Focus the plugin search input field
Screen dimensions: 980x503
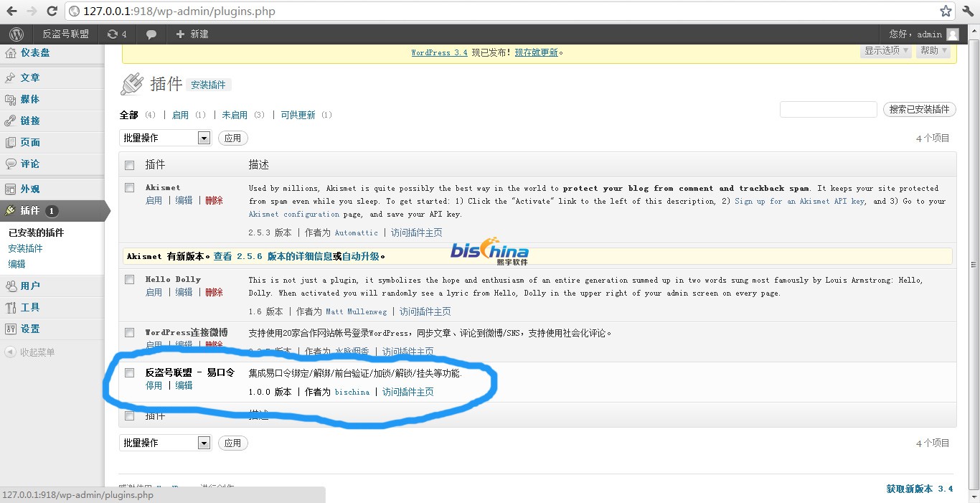829,109
